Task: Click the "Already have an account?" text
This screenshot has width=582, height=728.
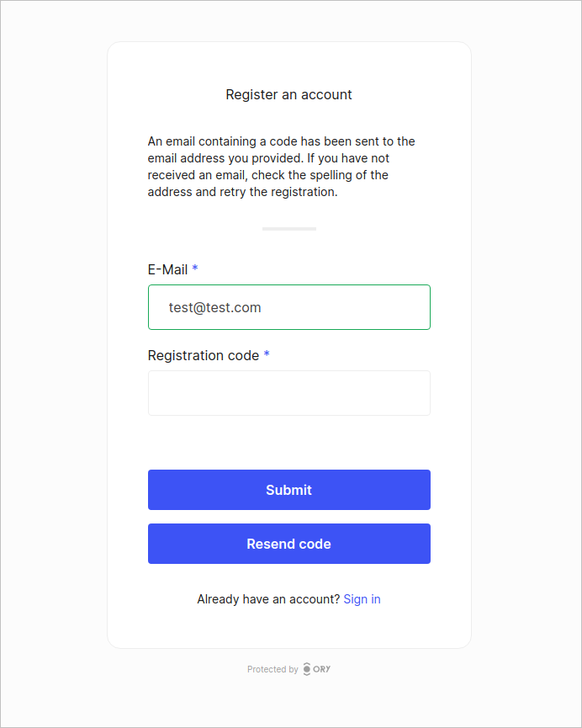Action: [x=268, y=599]
